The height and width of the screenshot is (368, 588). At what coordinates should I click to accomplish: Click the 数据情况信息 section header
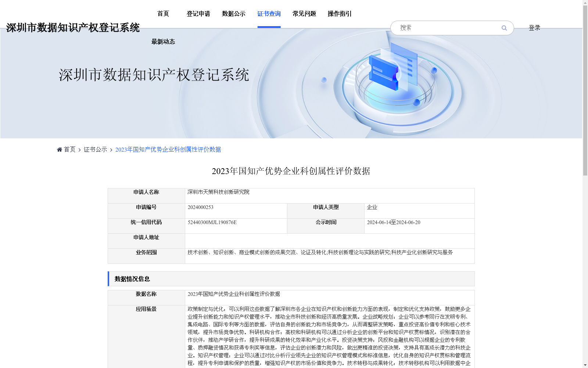pos(291,279)
